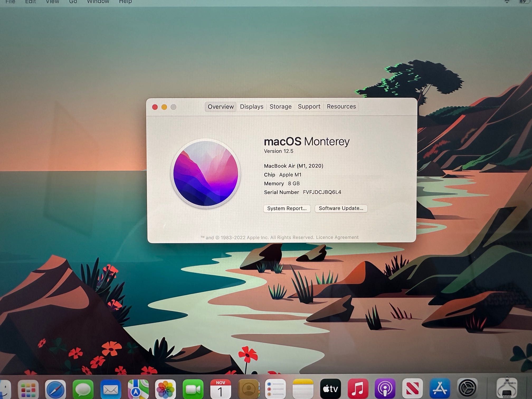Switch to the Overview tab
This screenshot has width=532, height=399.
point(221,107)
